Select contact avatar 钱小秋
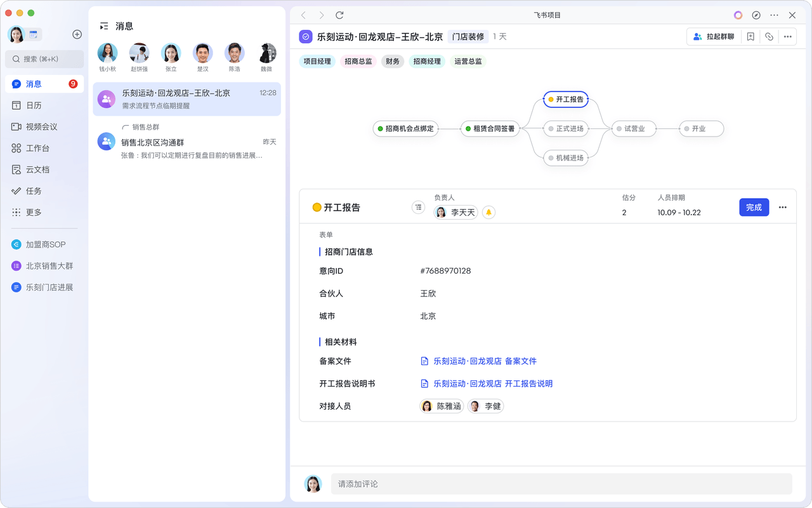Image resolution: width=812 pixels, height=508 pixels. [x=107, y=53]
